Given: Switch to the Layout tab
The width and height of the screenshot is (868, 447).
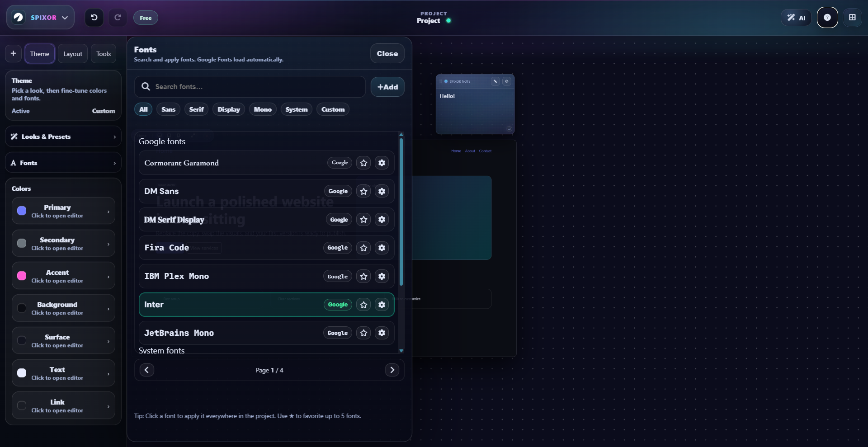Looking at the screenshot, I should pos(72,53).
